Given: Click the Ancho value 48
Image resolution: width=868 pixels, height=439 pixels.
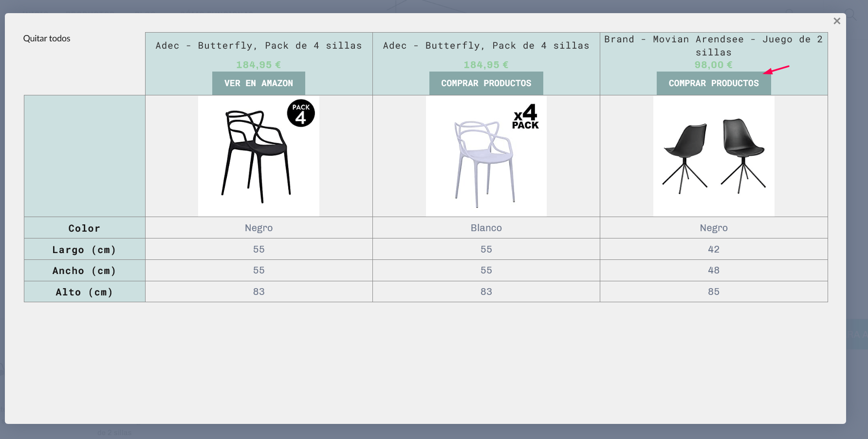Looking at the screenshot, I should pos(714,270).
